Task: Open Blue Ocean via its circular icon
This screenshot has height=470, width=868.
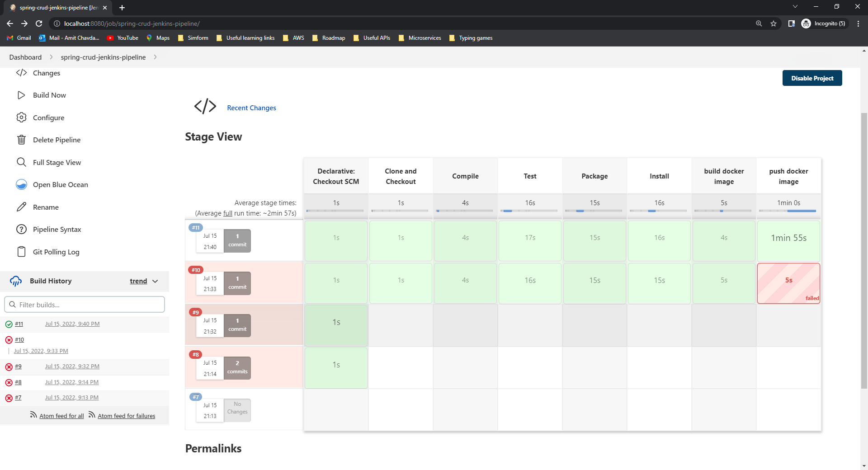Action: (21, 184)
